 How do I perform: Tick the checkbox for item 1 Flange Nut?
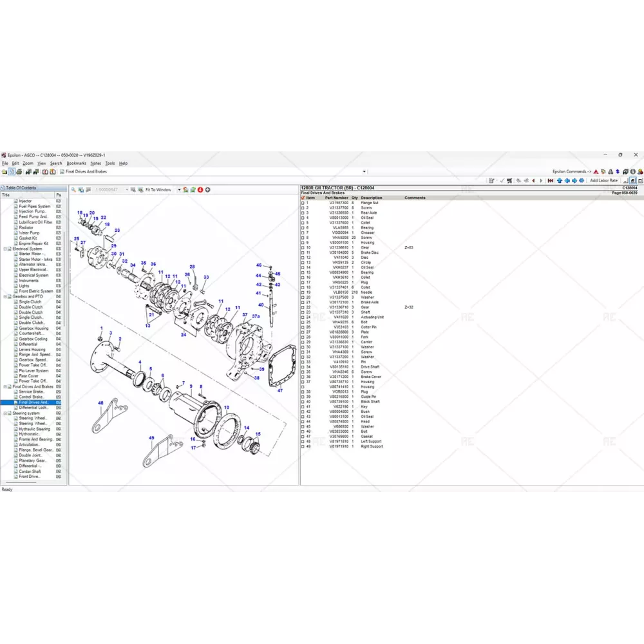click(303, 203)
